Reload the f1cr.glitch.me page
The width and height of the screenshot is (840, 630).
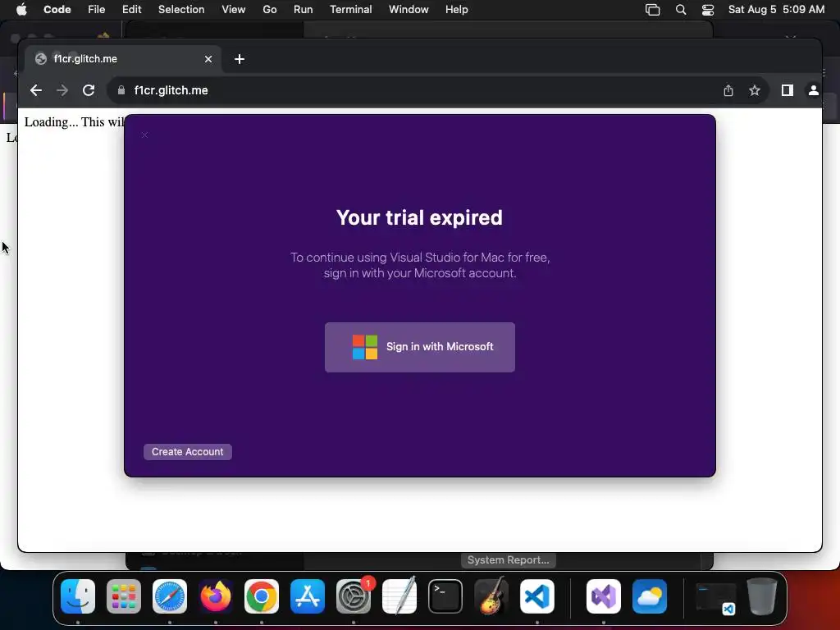tap(89, 90)
